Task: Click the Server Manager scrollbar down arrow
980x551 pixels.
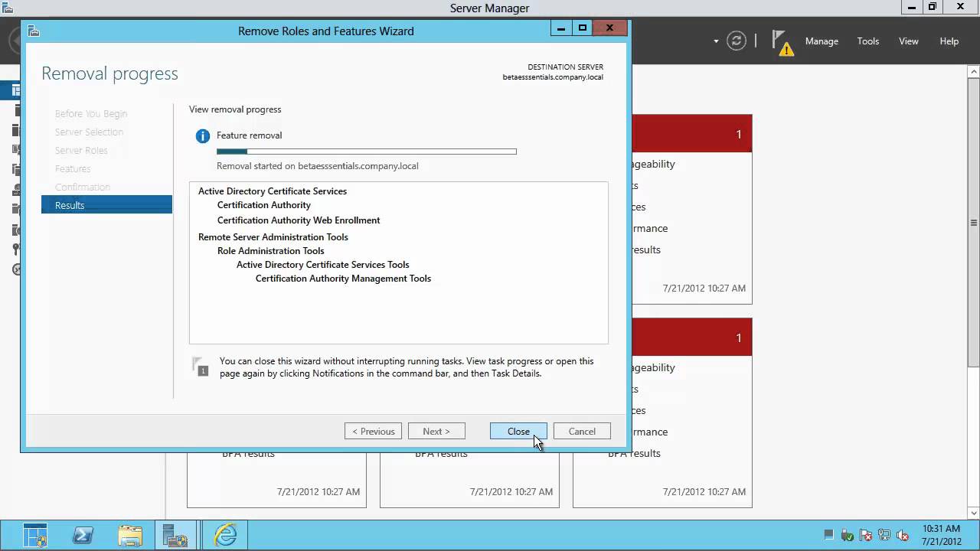Action: tap(973, 512)
